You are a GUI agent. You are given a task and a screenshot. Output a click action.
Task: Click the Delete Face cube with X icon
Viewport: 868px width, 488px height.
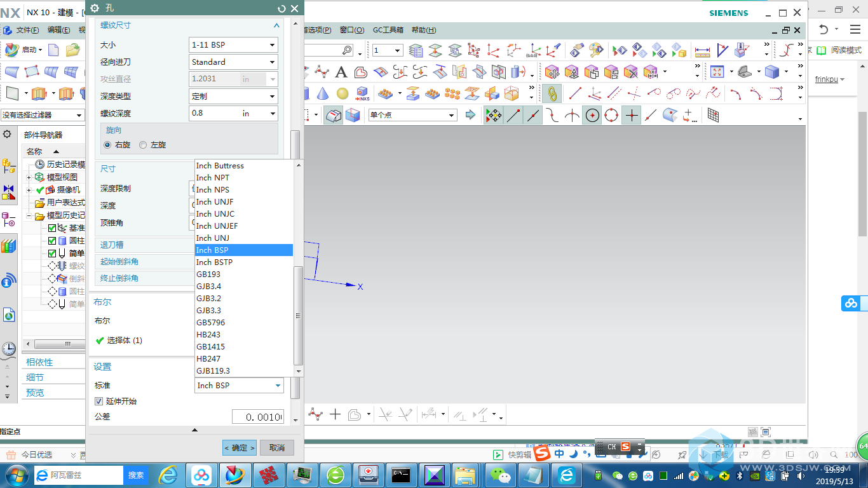[x=630, y=72]
